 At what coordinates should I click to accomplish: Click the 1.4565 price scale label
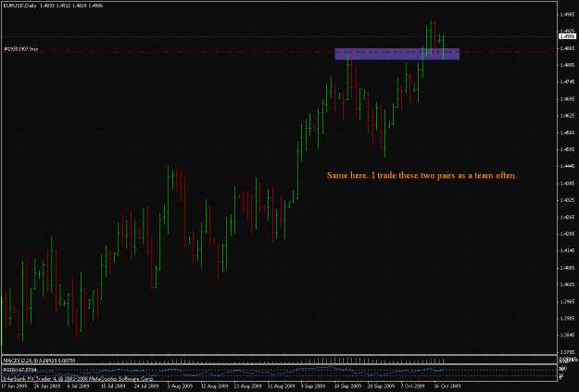[567, 133]
